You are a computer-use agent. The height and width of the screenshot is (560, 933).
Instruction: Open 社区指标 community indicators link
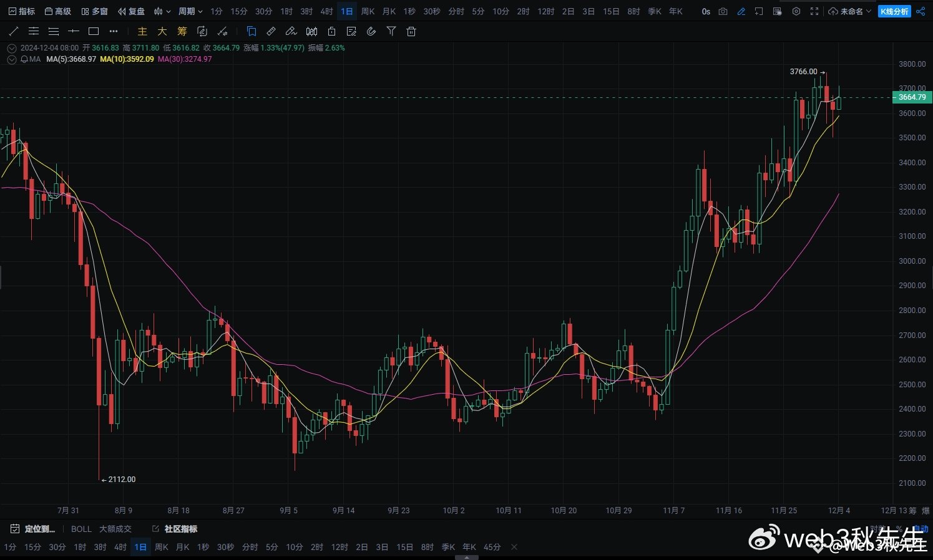[175, 529]
